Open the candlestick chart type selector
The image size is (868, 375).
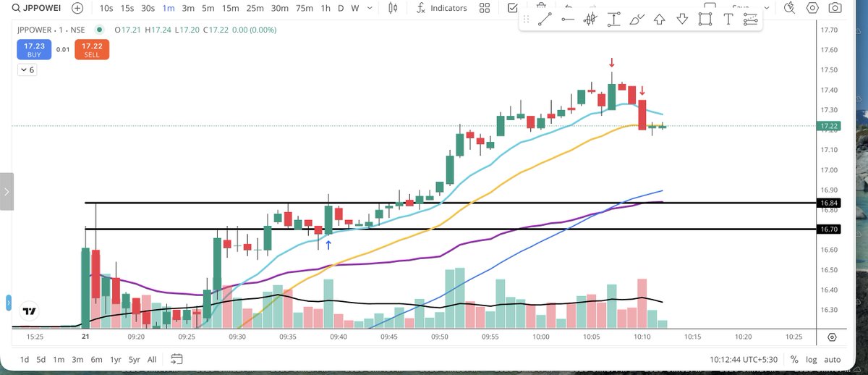click(393, 9)
